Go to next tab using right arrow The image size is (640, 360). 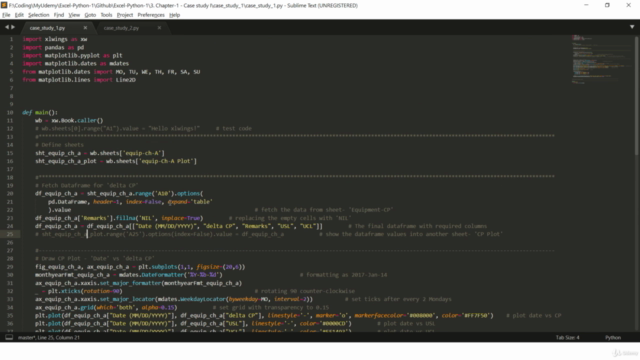(x=13, y=27)
